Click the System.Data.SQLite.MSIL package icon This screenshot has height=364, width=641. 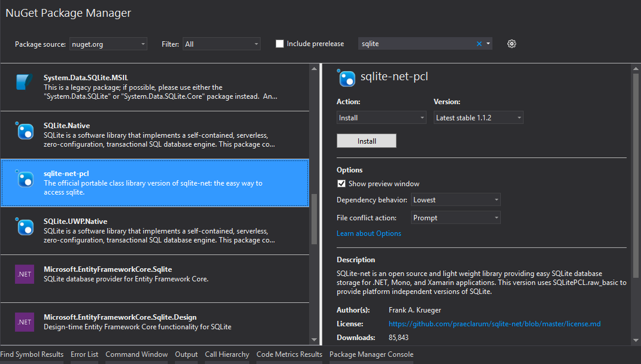click(25, 81)
